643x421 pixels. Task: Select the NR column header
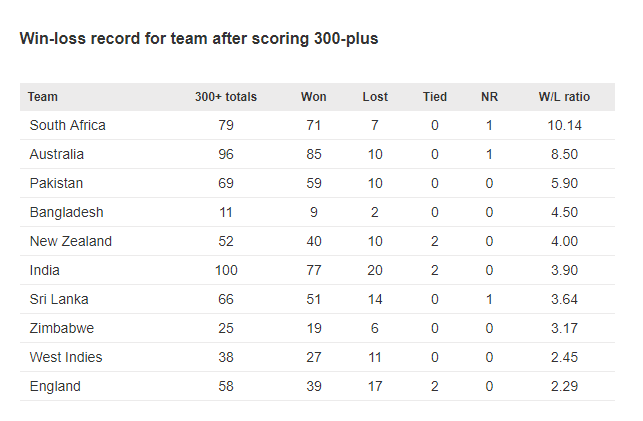coord(489,97)
